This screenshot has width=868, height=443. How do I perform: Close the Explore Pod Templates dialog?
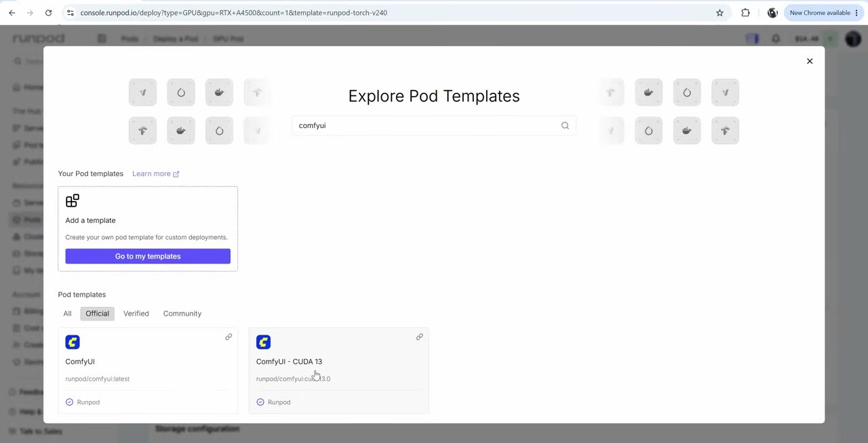pyautogui.click(x=809, y=61)
